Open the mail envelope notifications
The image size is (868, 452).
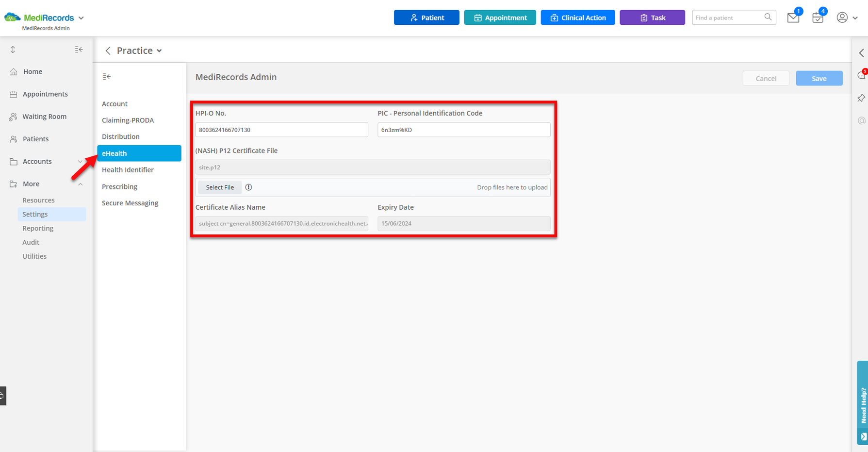click(793, 18)
